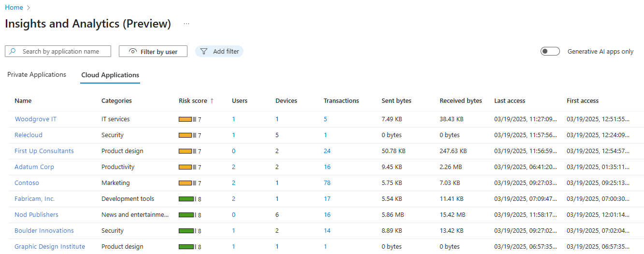The height and width of the screenshot is (254, 644).
Task: Open Boulder Innovations application link
Action: click(44, 231)
